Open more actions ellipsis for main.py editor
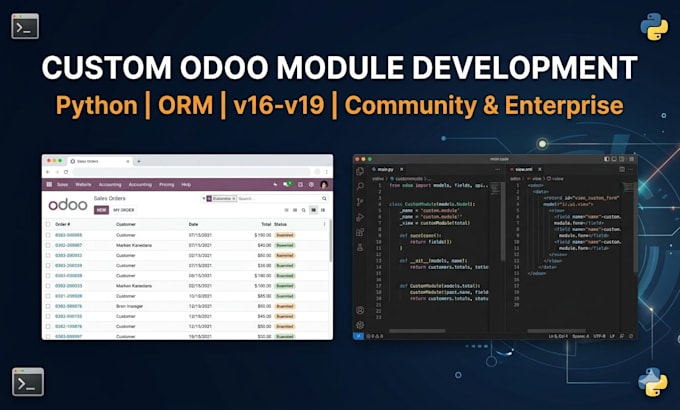This screenshot has width=680, height=410. [497, 169]
